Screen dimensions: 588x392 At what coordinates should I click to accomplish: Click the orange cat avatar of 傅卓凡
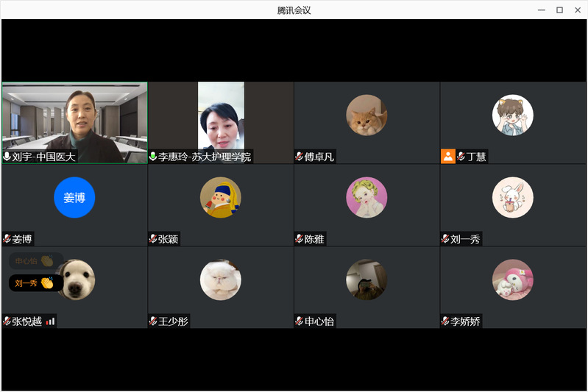(x=366, y=115)
